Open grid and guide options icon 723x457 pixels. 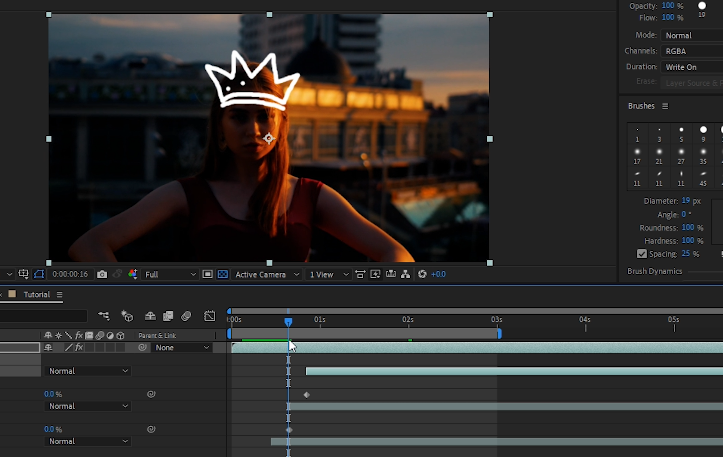[x=24, y=274]
